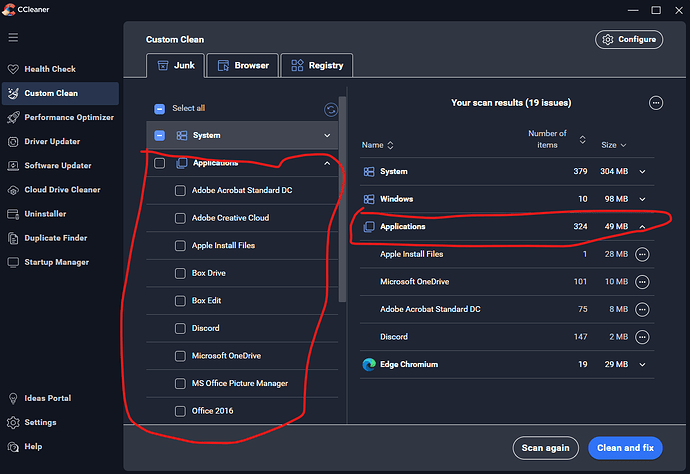Click the three-dot icon for Discord row
Screen dimensions: 690x474
642,337
